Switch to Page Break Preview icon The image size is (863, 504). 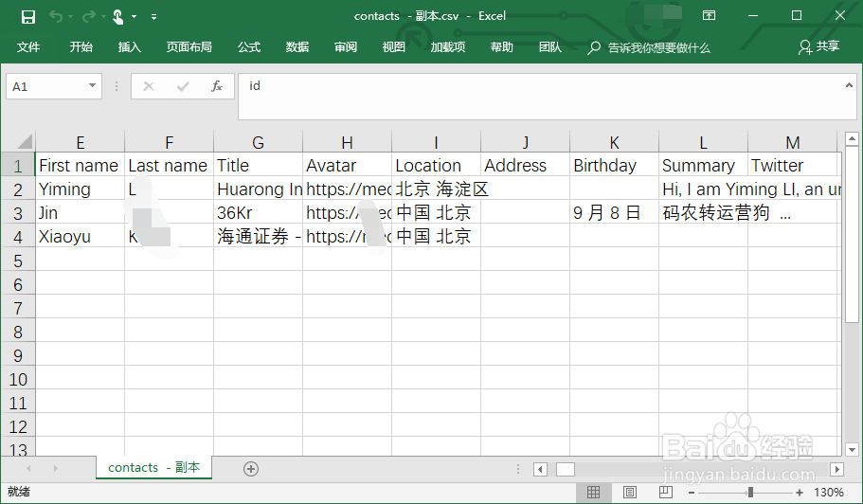coord(665,492)
